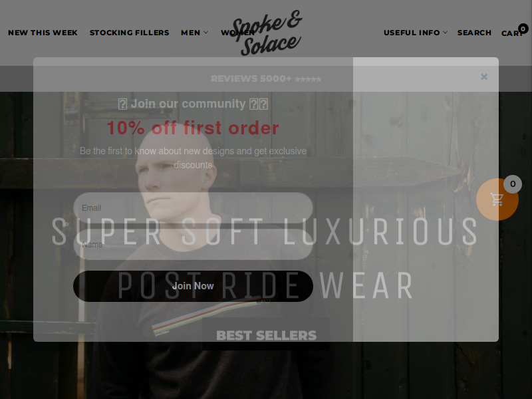Screen dimensions: 532x399
Task: Open SEARCH in the header
Action: 474,33
